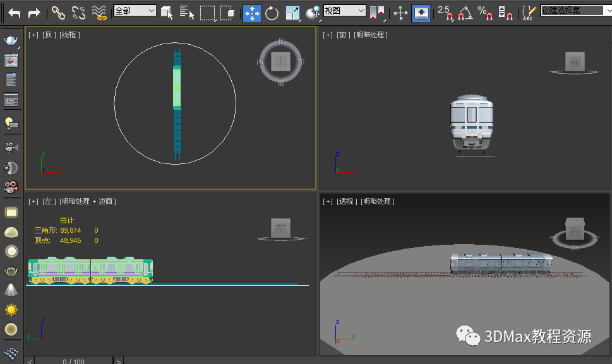612x364 pixels.
Task: Toggle the Percent Snap button
Action: pos(485,13)
